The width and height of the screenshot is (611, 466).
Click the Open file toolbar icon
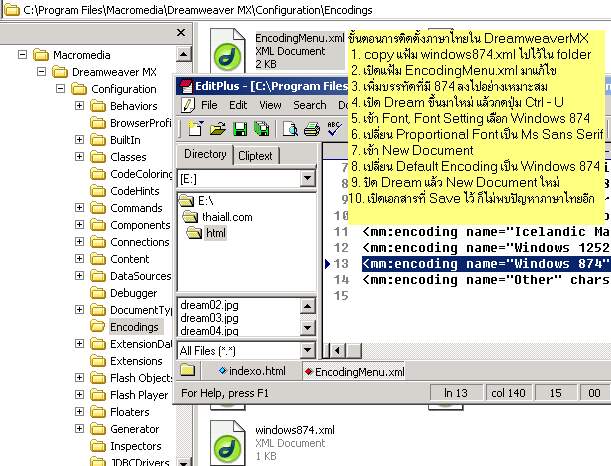pos(217,128)
